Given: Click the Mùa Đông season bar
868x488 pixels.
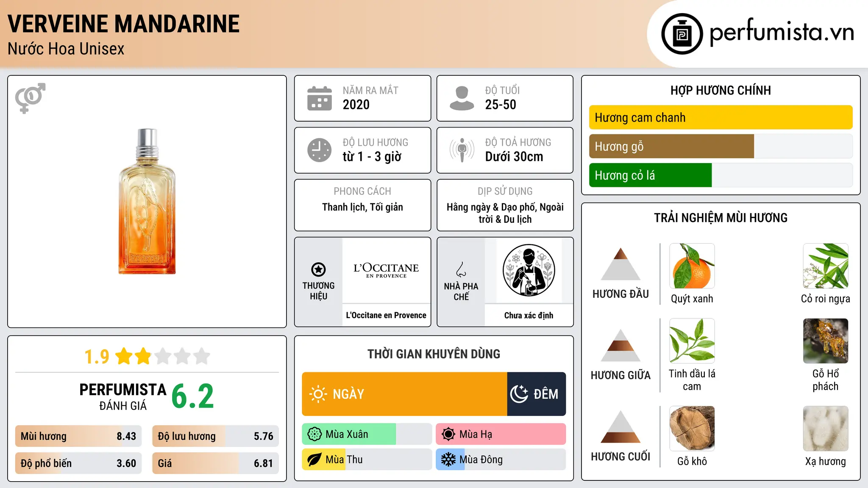Looking at the screenshot, I should (501, 460).
